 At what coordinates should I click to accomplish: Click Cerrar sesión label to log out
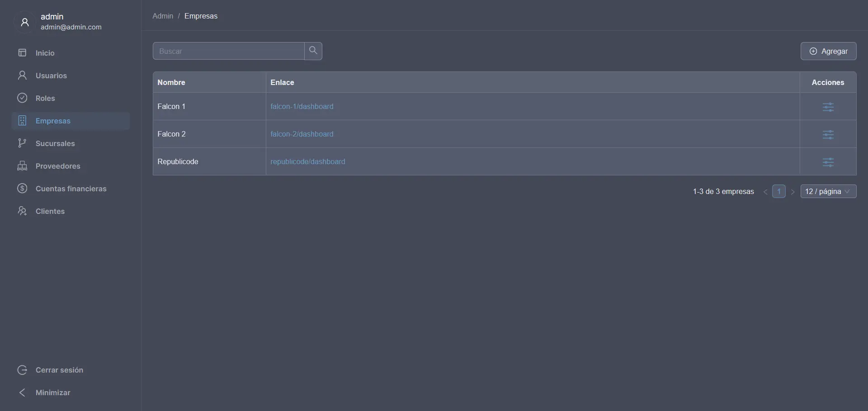(59, 370)
